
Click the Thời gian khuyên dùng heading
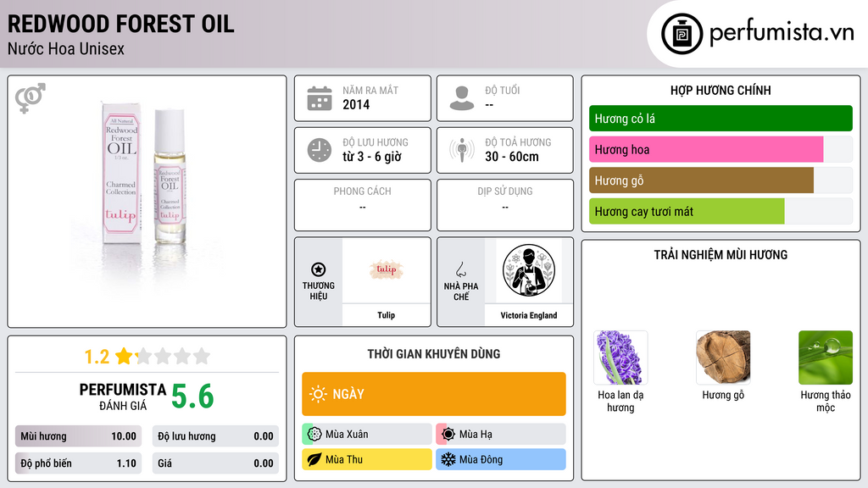click(x=434, y=354)
